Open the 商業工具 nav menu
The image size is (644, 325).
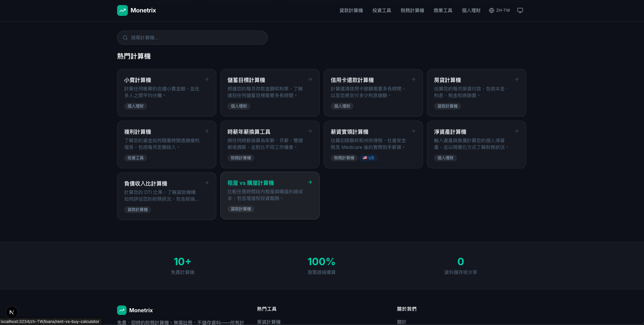443,10
